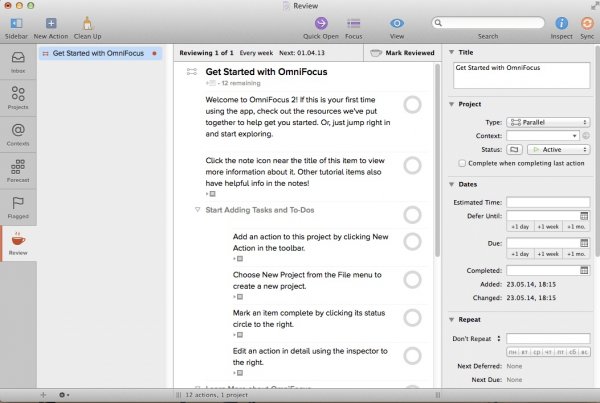
Task: Open note icon under 'Add an action' item
Action: point(240,259)
